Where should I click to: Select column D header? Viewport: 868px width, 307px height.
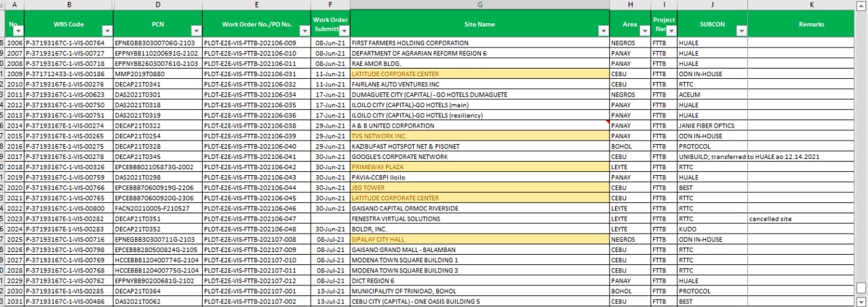(x=157, y=5)
